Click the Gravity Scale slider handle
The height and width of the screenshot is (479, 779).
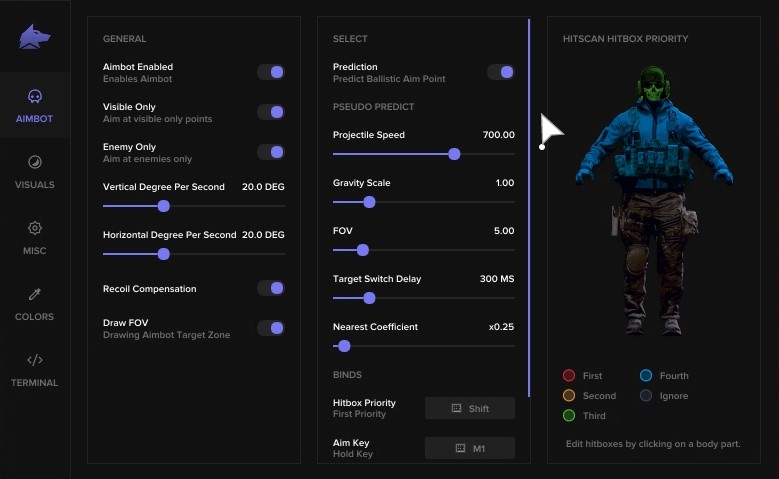(369, 202)
